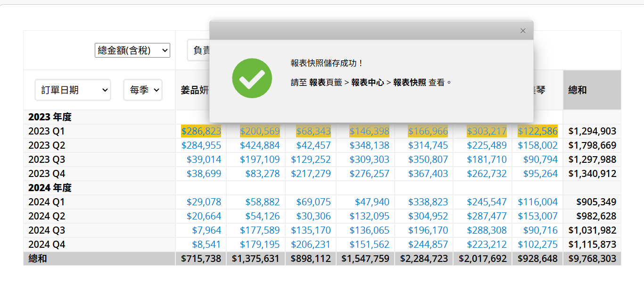Open the $424,884 amount link
Screen dimensions: 644x286
click(259, 145)
